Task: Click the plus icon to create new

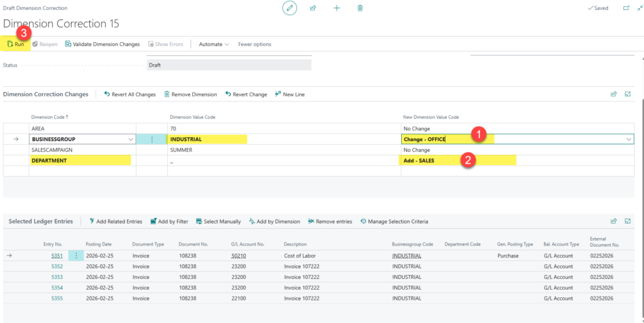Action: tap(336, 8)
